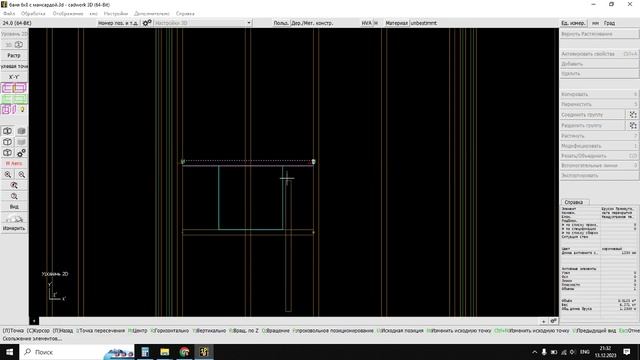Click the plus button at bottom right of viewport

pos(543,321)
